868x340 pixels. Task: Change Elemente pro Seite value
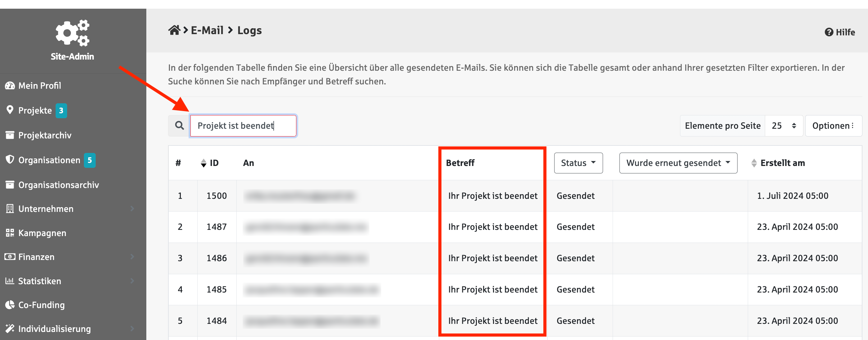pos(784,126)
